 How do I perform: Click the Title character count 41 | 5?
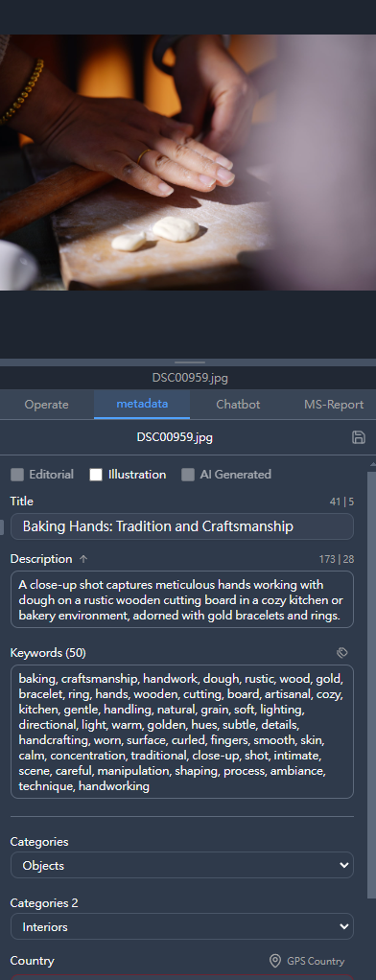pyautogui.click(x=341, y=502)
